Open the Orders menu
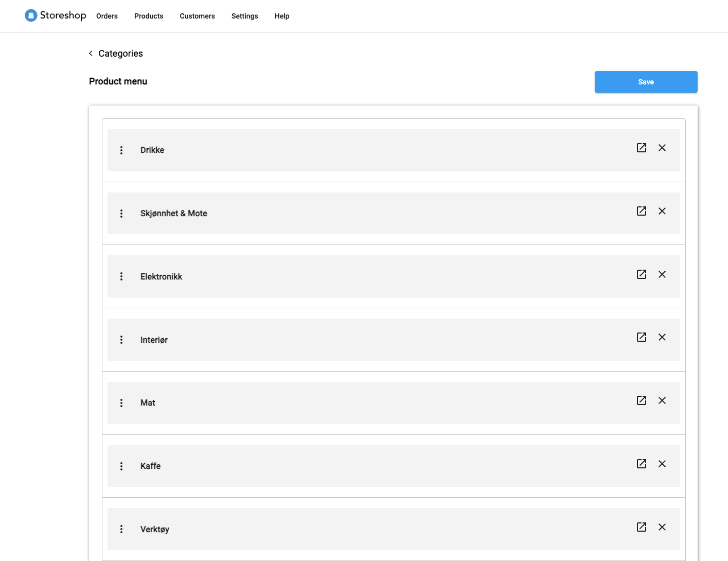Screen dimensions: 728x561 tap(107, 16)
